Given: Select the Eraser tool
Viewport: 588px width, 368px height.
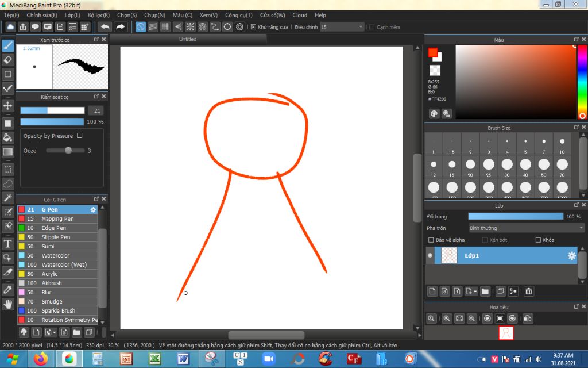Looking at the screenshot, I should pos(8,60).
